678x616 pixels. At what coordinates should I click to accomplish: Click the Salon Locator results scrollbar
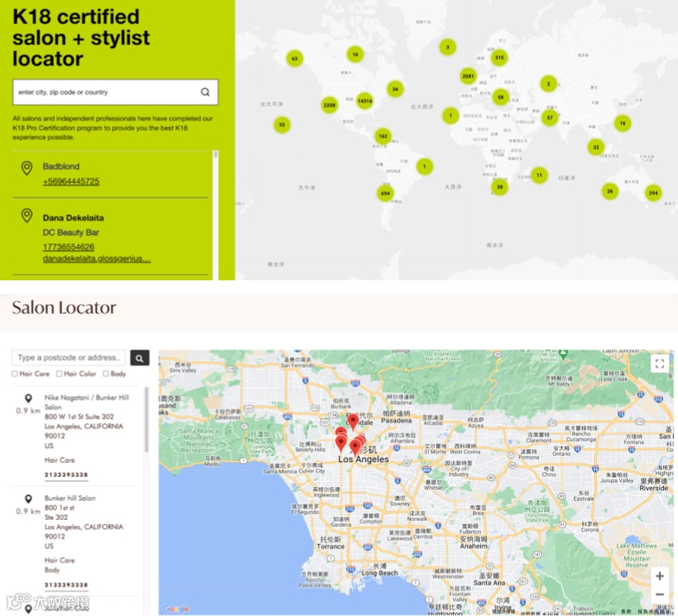(146, 420)
